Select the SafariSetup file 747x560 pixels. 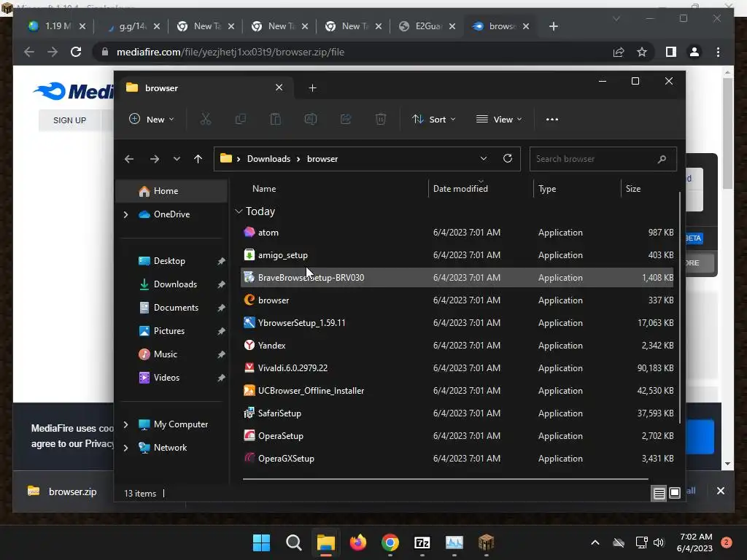coord(457,413)
